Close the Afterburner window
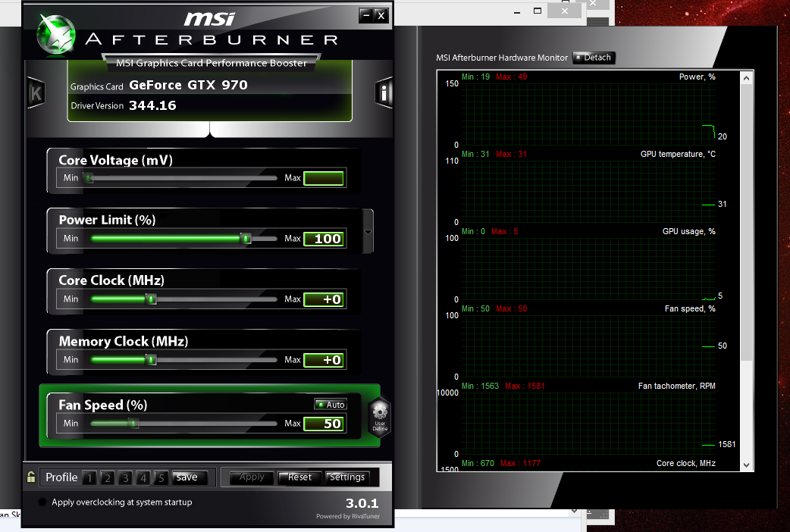Image resolution: width=790 pixels, height=532 pixels. coord(381,16)
